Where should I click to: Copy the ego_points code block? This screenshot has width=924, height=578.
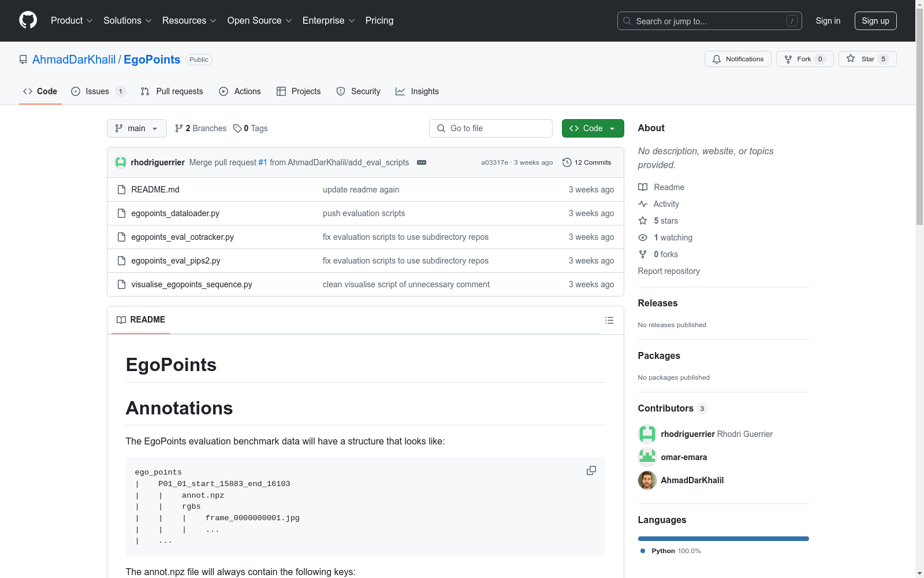(591, 470)
